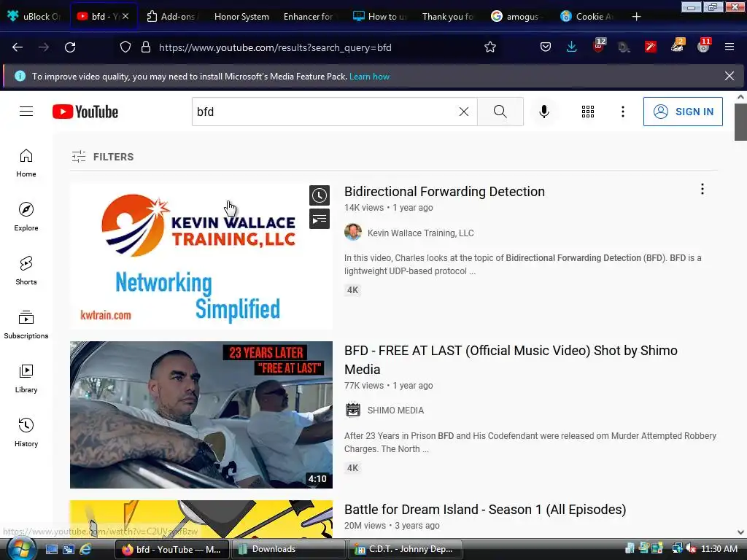View site security via the padlock icon
This screenshot has height=560, width=747.
(x=146, y=47)
